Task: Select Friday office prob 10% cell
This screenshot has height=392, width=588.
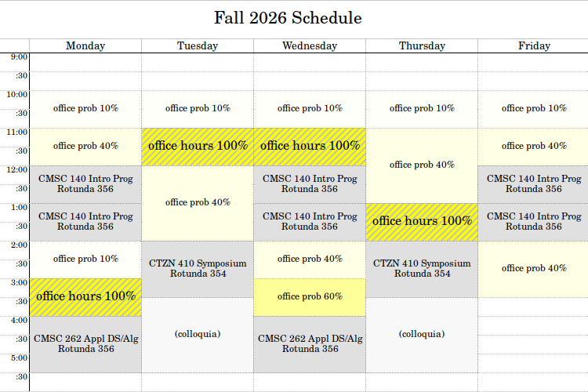Action: (x=533, y=109)
